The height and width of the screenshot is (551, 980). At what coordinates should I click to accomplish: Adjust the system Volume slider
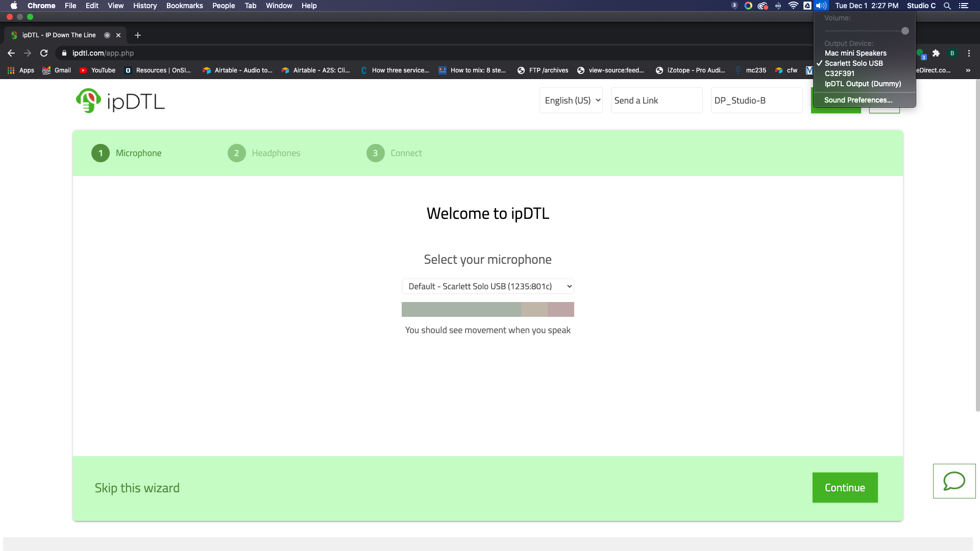click(866, 31)
